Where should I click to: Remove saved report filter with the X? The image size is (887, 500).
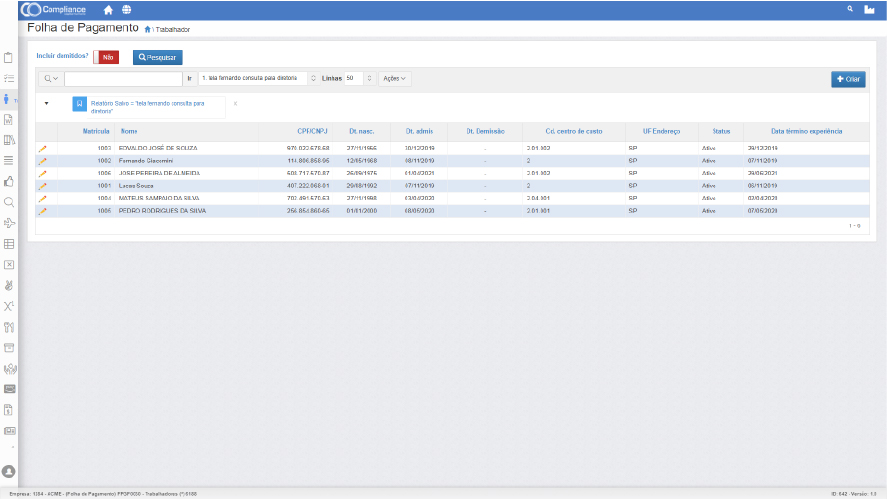tap(235, 103)
